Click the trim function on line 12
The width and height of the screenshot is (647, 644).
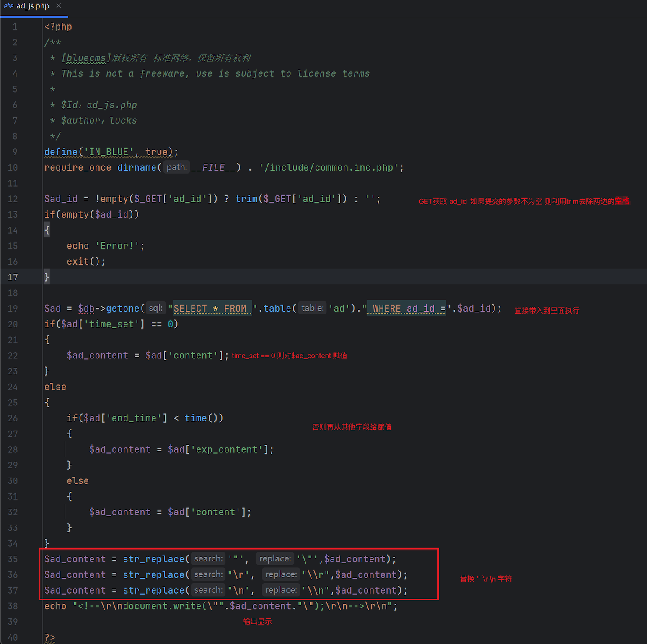(x=246, y=199)
